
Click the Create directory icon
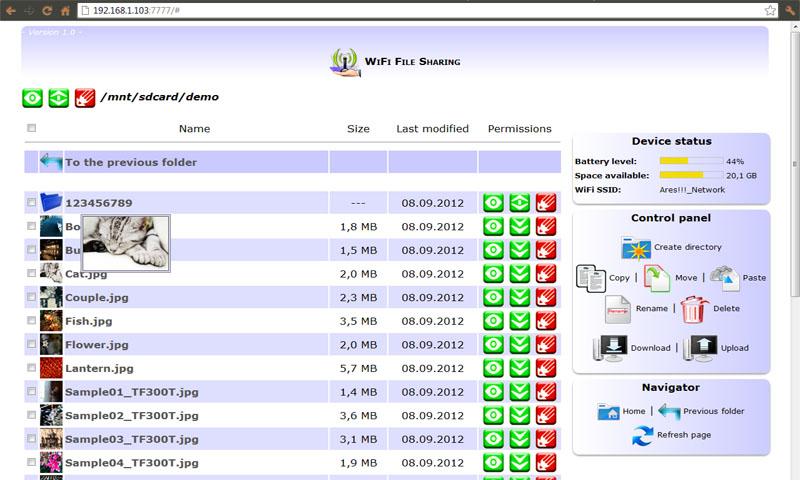635,247
